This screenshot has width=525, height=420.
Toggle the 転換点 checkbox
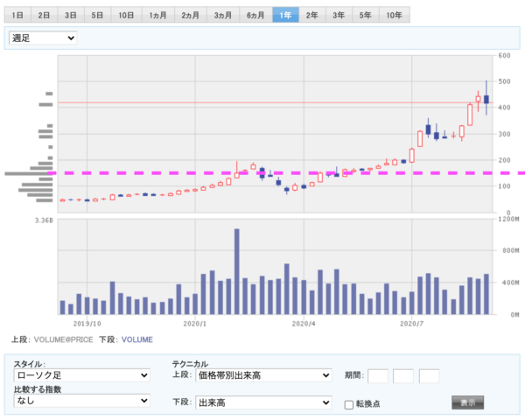[x=349, y=404]
